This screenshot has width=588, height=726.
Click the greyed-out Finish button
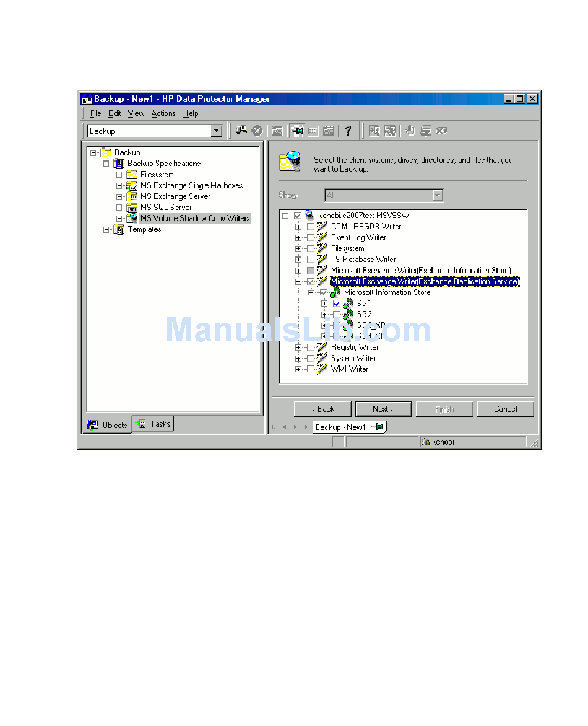444,409
